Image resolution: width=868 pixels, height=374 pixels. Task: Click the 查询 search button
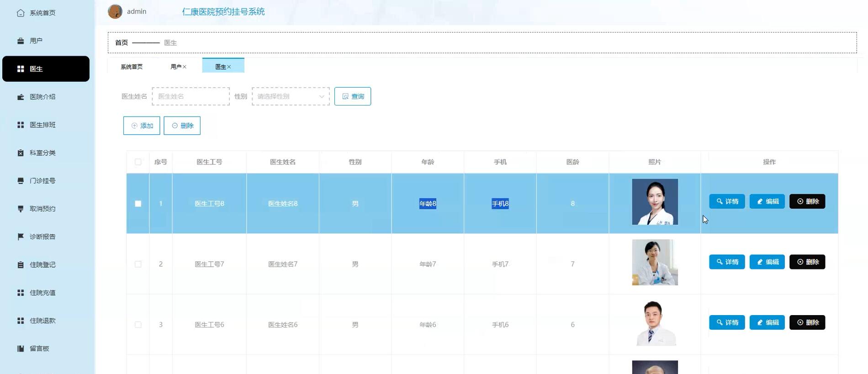(353, 96)
